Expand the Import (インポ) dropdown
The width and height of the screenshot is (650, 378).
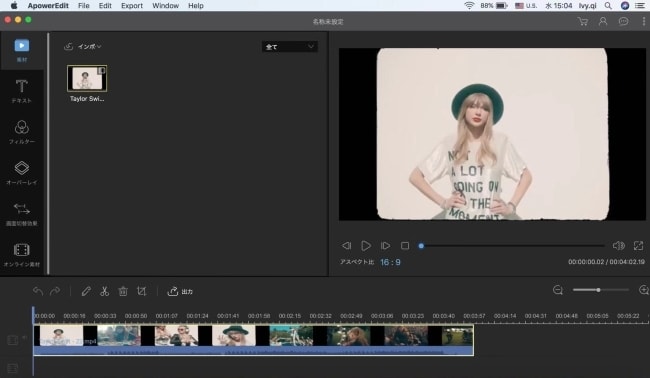[x=83, y=46]
